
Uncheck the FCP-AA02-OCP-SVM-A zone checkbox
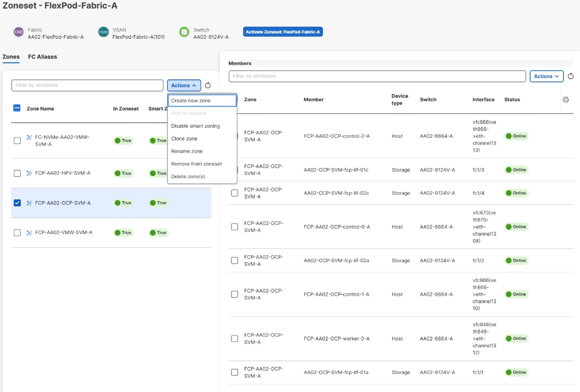click(17, 203)
